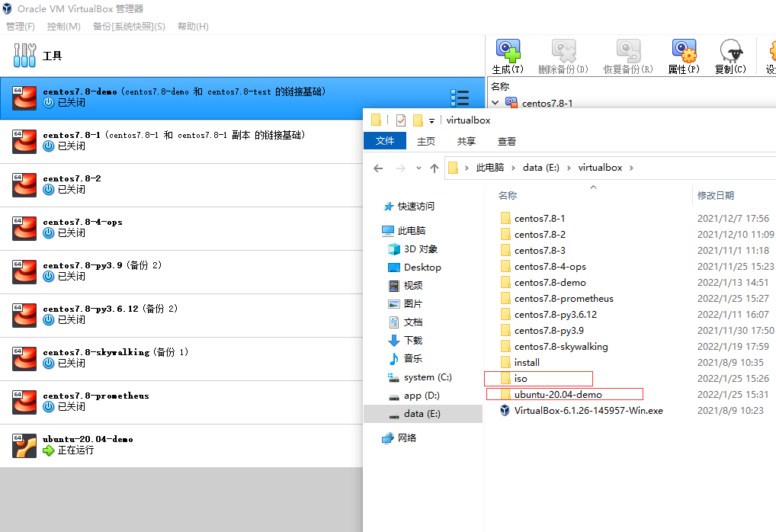Screen dimensions: 776x532
Task: Click the properties checkmark icon in Explorer title bar
Action: [x=401, y=120]
